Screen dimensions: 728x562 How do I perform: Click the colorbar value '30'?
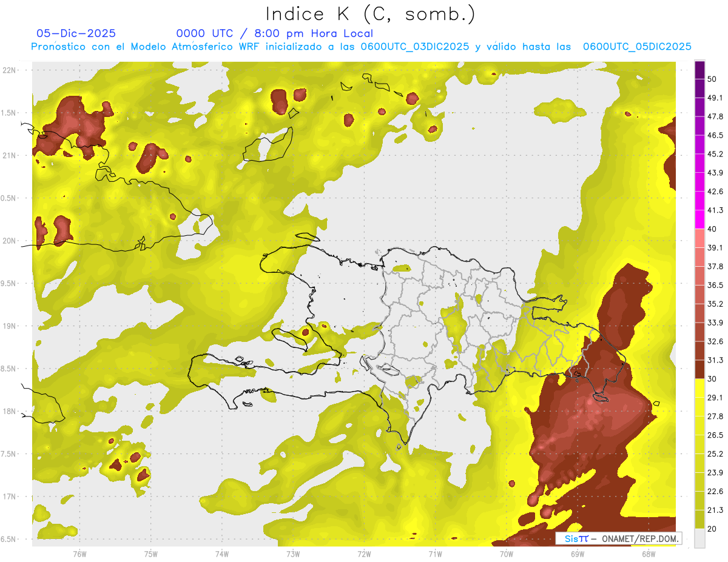click(713, 379)
